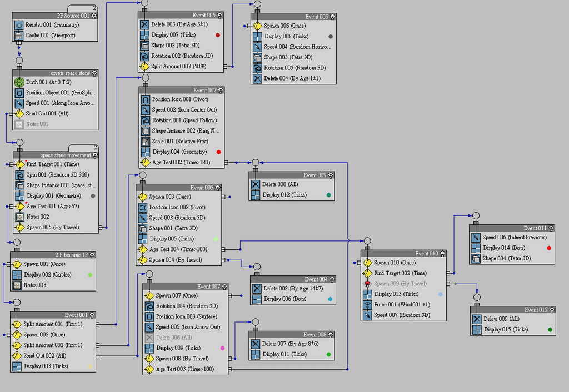569x392 pixels.
Task: Click the Speed 001 arrow icon
Action: pos(19,103)
